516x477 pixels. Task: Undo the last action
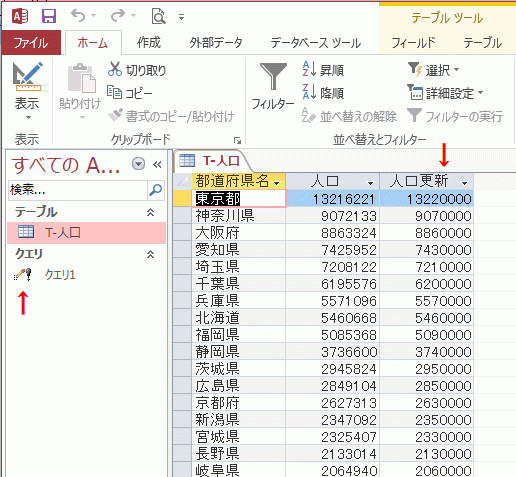[78, 15]
